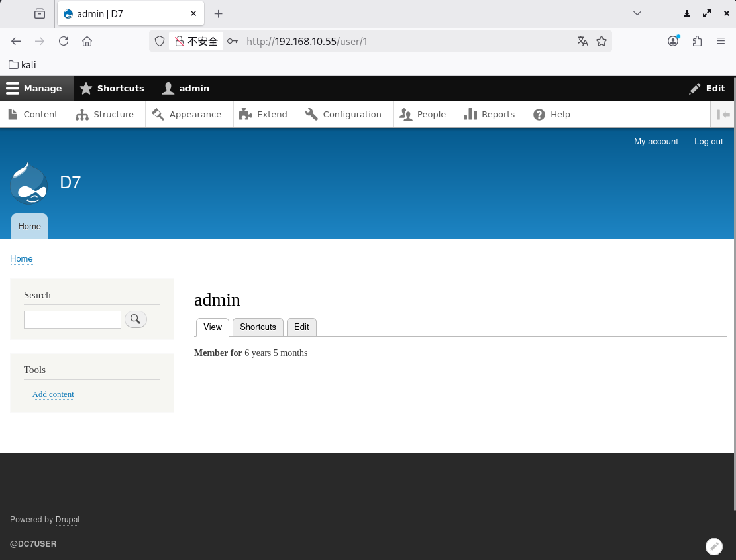Bookmark this page with the star icon

tap(602, 41)
